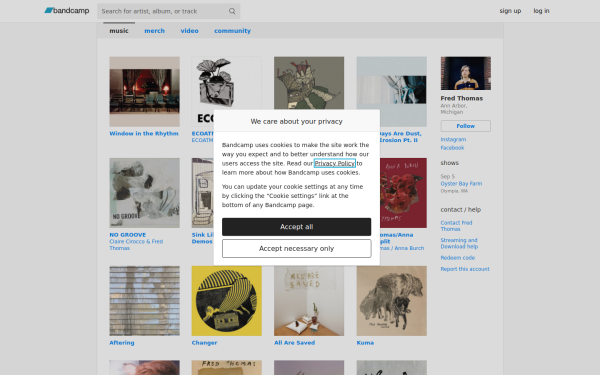600x375 pixels.
Task: Open Fred Thomas's Facebook link
Action: coord(452,148)
